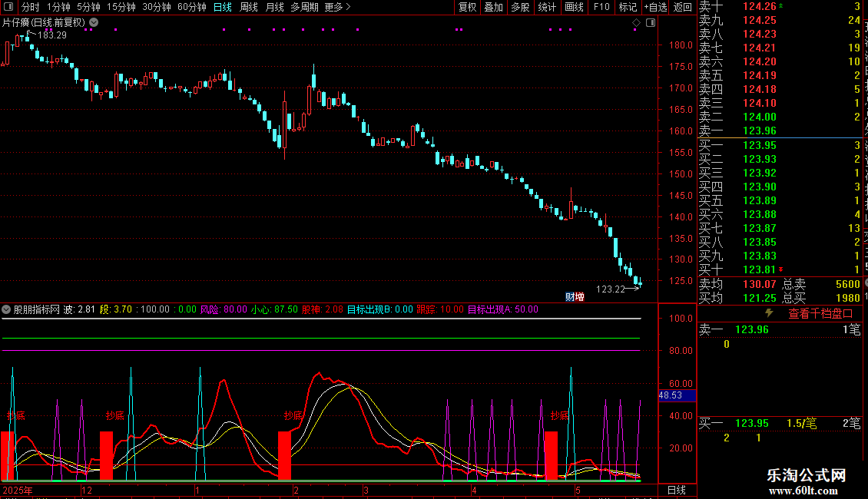Screen dimensions: 868x499
Task: Click 卖一 price 123.96 in order book
Action: tap(760, 131)
